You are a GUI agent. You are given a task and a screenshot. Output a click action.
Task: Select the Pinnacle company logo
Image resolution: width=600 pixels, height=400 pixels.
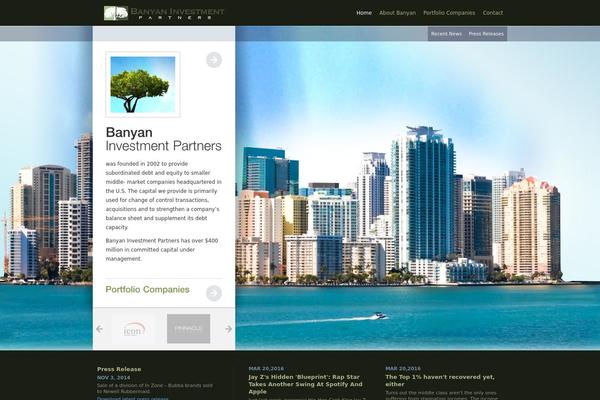pyautogui.click(x=188, y=329)
